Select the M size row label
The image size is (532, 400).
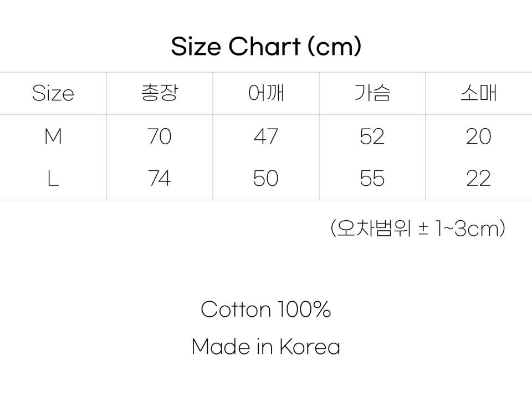tap(53, 136)
